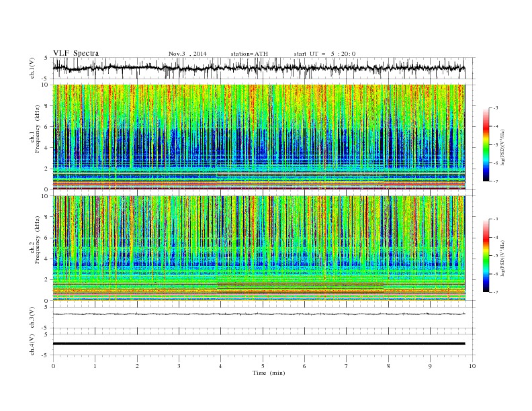Click the ch.1 'log(PSD)(V²/Hz)' colorbar label

[503, 146]
